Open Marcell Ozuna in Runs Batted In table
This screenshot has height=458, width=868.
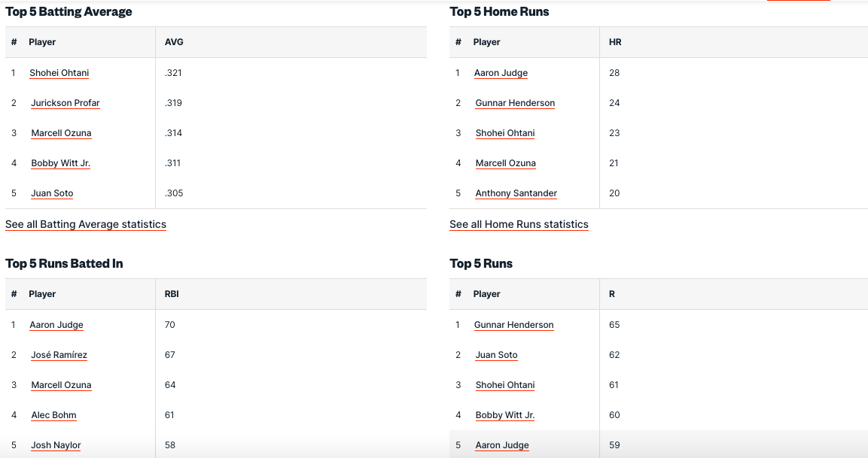point(62,385)
